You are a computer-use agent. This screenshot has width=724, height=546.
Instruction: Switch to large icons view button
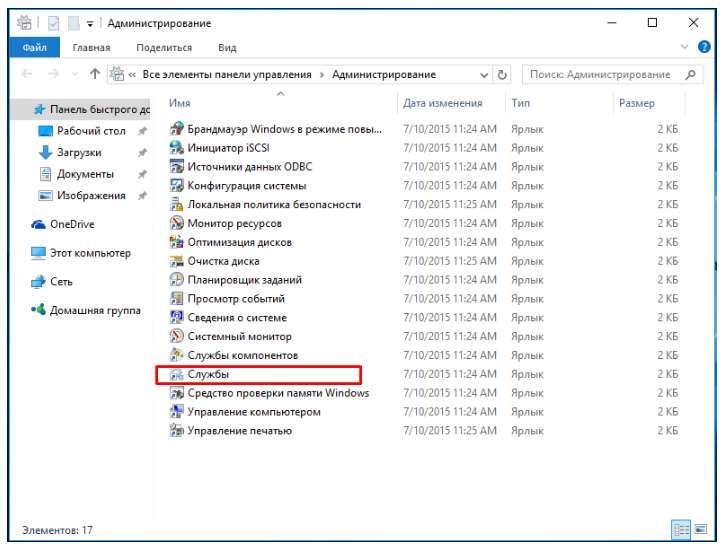coord(700,529)
